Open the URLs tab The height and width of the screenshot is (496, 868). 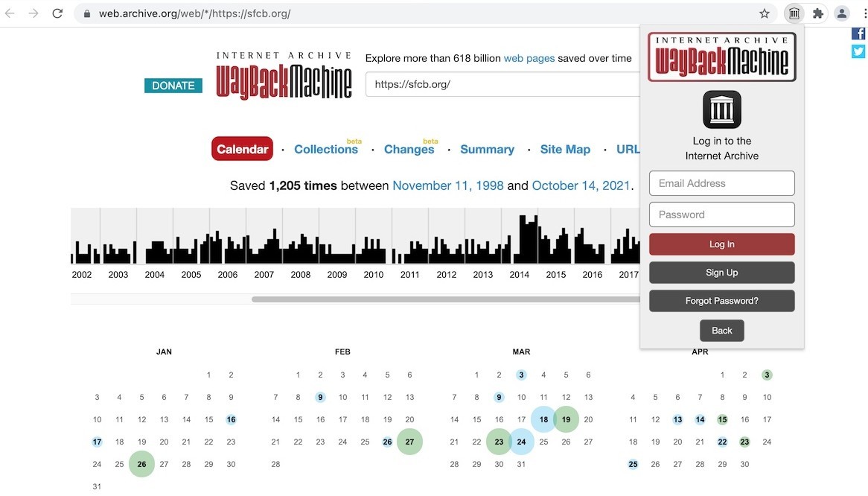pos(628,150)
